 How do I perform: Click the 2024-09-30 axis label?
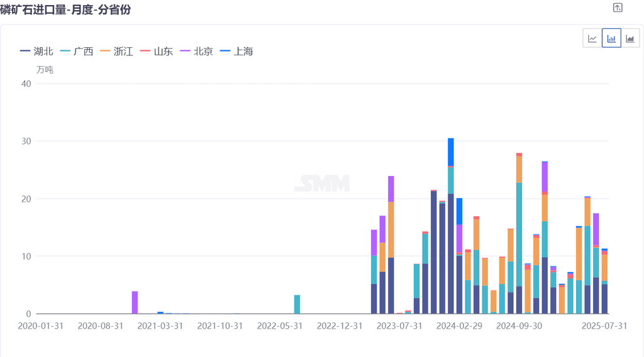click(519, 326)
